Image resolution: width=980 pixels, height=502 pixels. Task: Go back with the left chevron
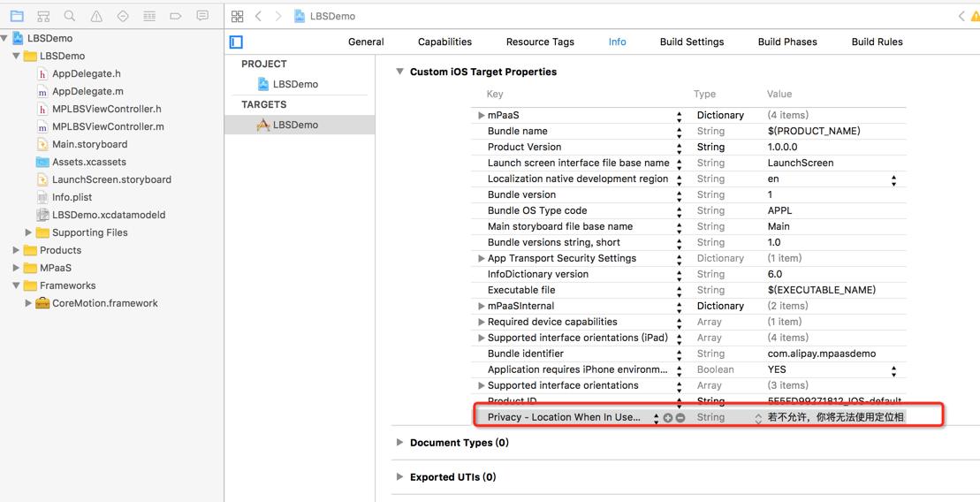[x=258, y=16]
